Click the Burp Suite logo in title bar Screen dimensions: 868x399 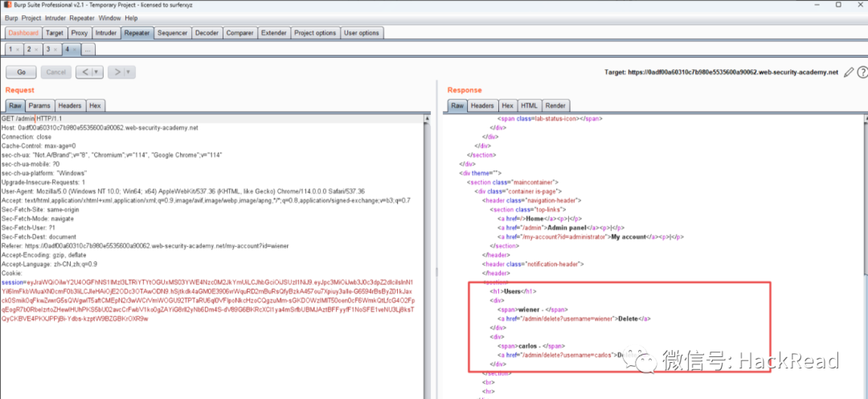pyautogui.click(x=6, y=5)
